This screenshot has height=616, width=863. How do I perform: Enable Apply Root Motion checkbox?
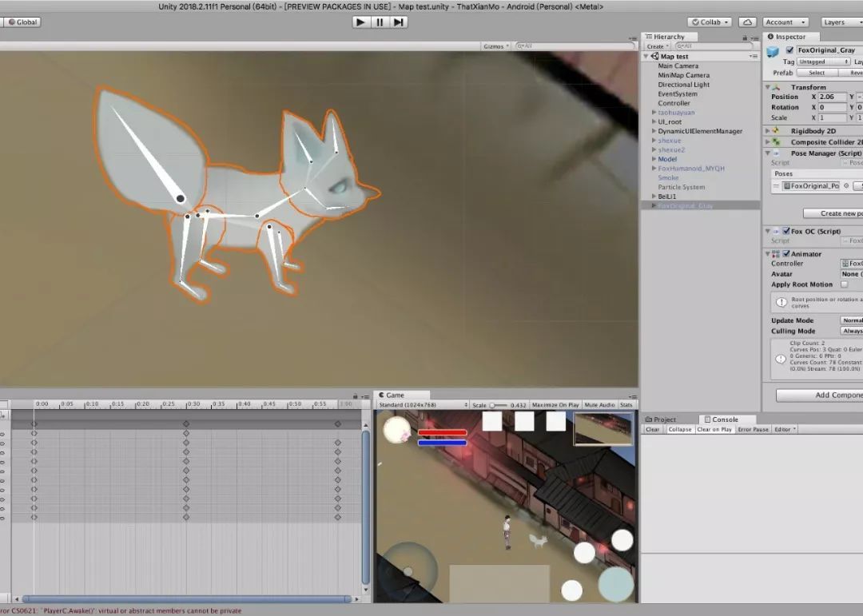pyautogui.click(x=844, y=284)
